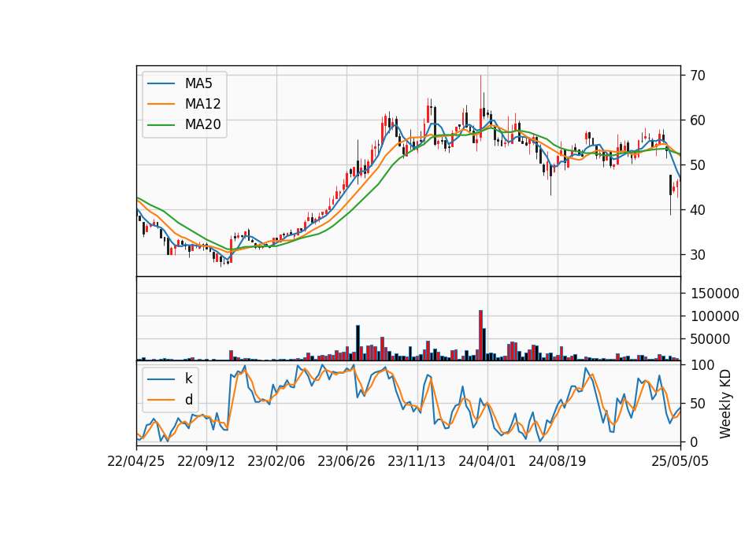Viewport: 756px width, 543px height.
Task: Click the 23/02/06 date tick label
Action: (x=276, y=461)
